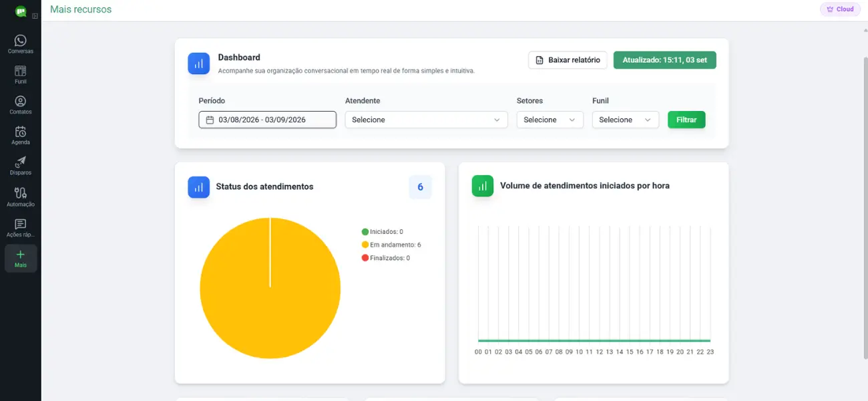Expand the Funil dropdown
868x401 pixels.
pos(626,120)
